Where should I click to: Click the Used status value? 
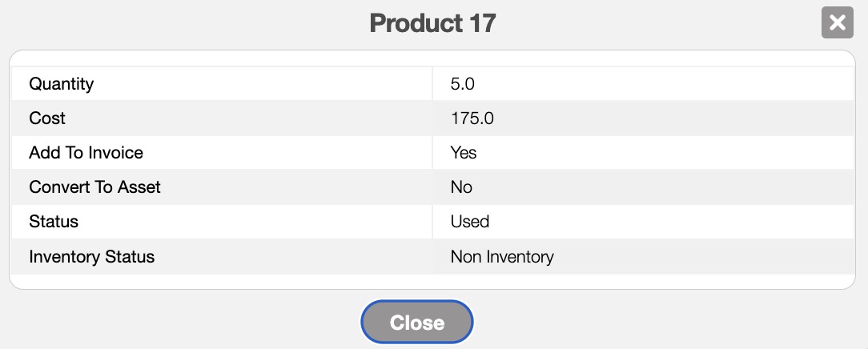click(470, 222)
